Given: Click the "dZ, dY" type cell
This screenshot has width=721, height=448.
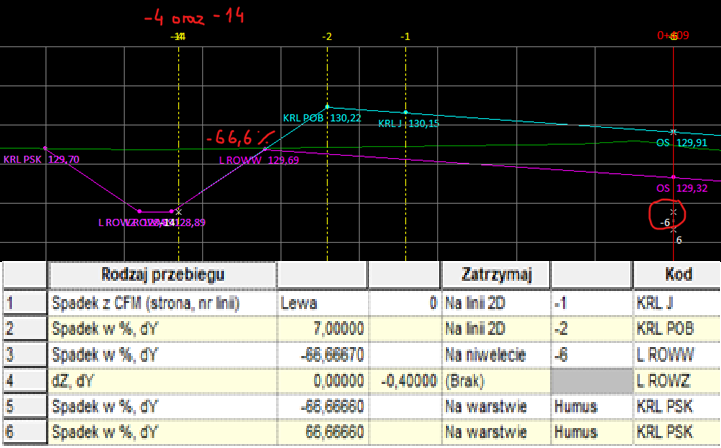Looking at the screenshot, I should (162, 380).
